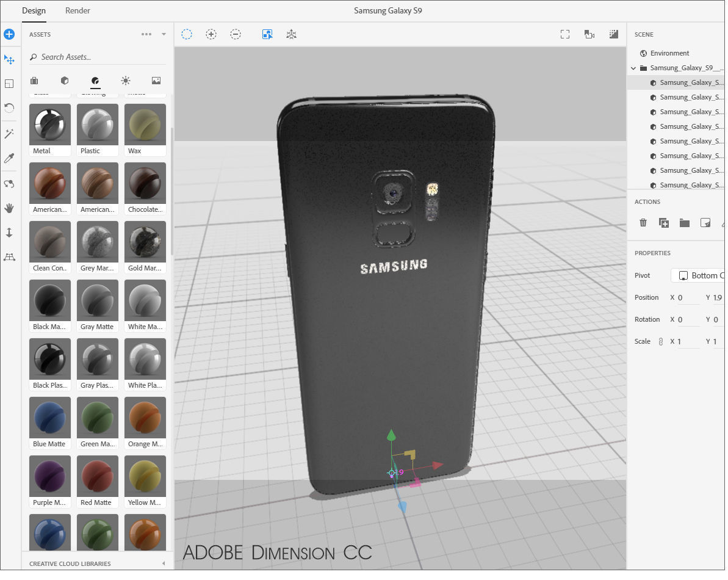
Task: Show starter assets briefcase filter
Action: 34,81
